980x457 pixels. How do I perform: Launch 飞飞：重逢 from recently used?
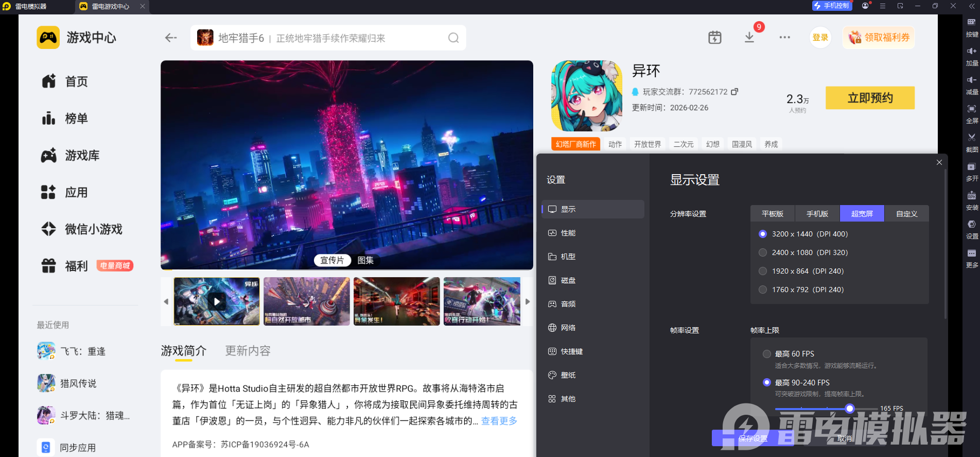(x=72, y=351)
